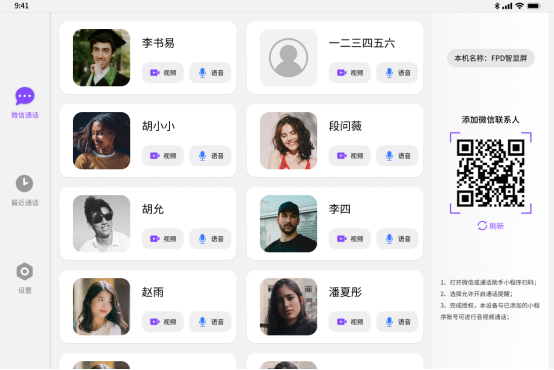This screenshot has height=370, width=554.
Task: Start video call with 李四
Action: click(x=349, y=239)
